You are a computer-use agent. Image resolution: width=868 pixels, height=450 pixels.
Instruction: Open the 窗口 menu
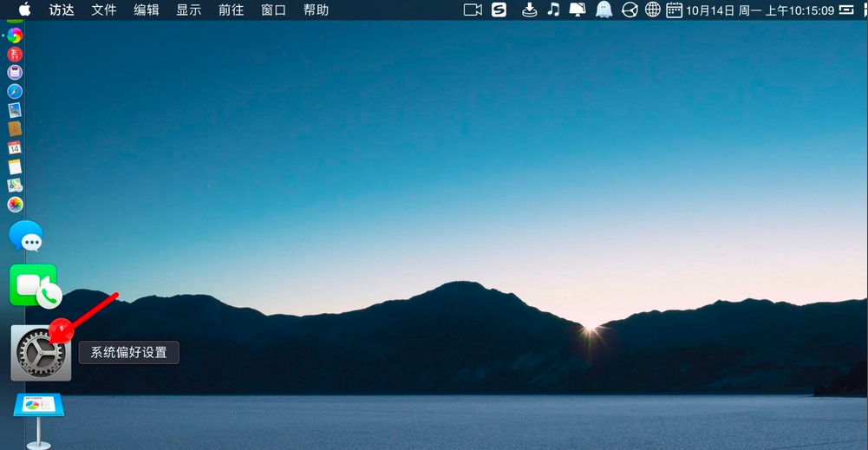[273, 10]
